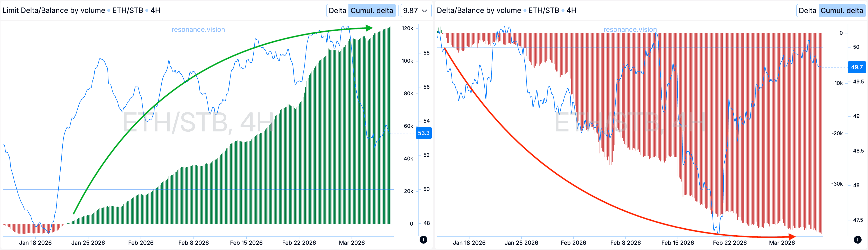Click the left chart's resonance.vision link

click(x=198, y=29)
